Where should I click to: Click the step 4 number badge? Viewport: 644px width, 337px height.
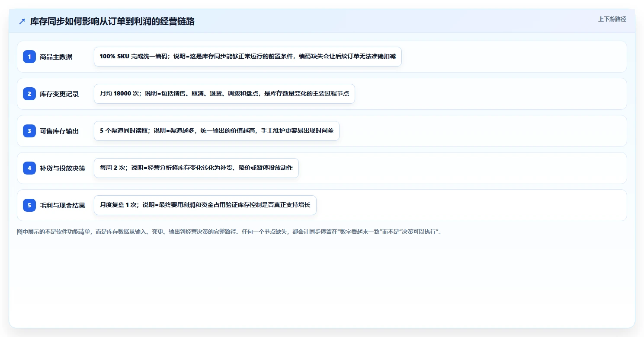[x=29, y=168]
